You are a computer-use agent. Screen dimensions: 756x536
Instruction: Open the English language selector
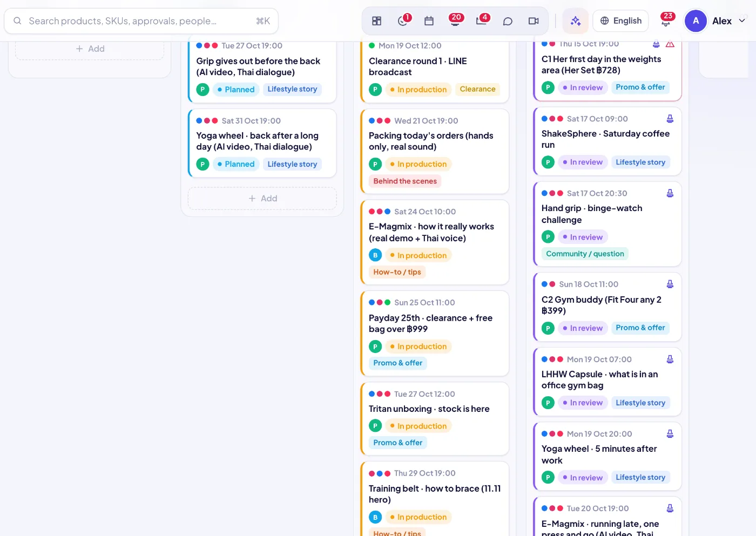click(x=620, y=21)
